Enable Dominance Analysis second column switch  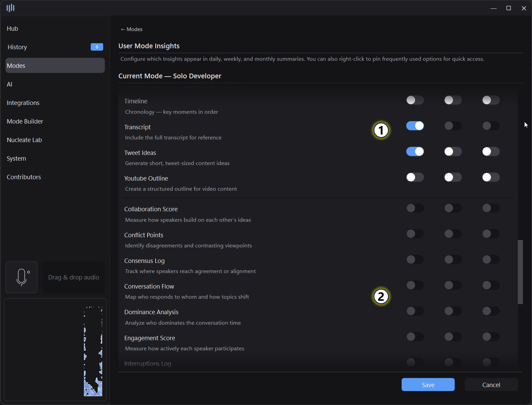(x=453, y=311)
